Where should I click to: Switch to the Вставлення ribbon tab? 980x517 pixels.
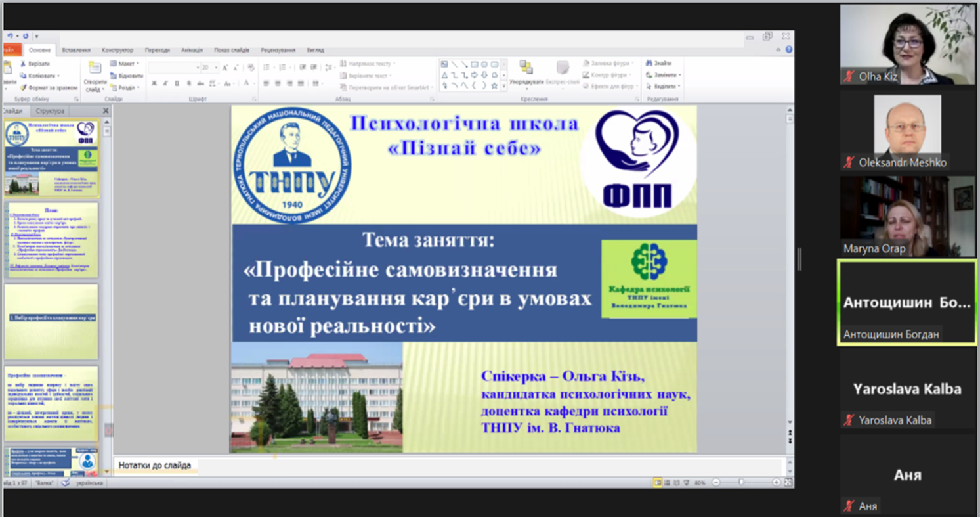(78, 49)
